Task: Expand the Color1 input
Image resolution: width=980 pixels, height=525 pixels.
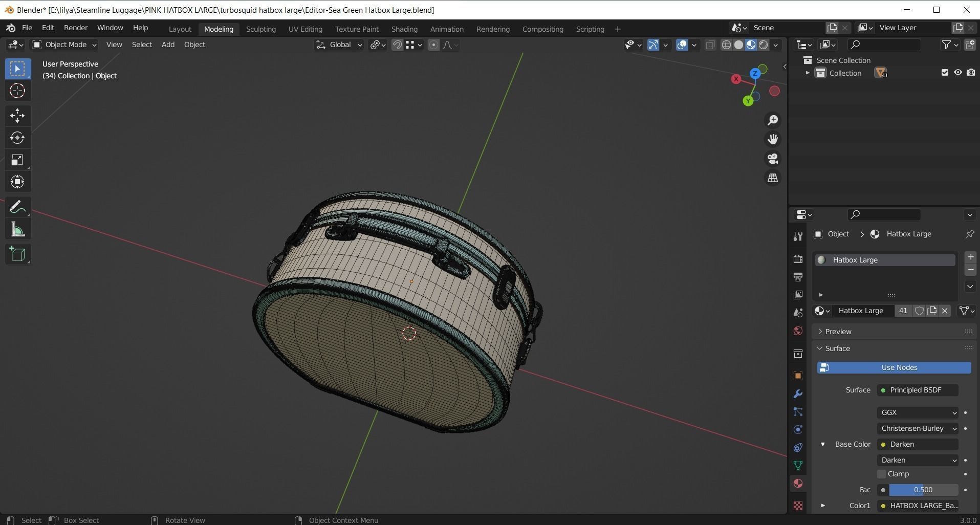Action: (823, 506)
